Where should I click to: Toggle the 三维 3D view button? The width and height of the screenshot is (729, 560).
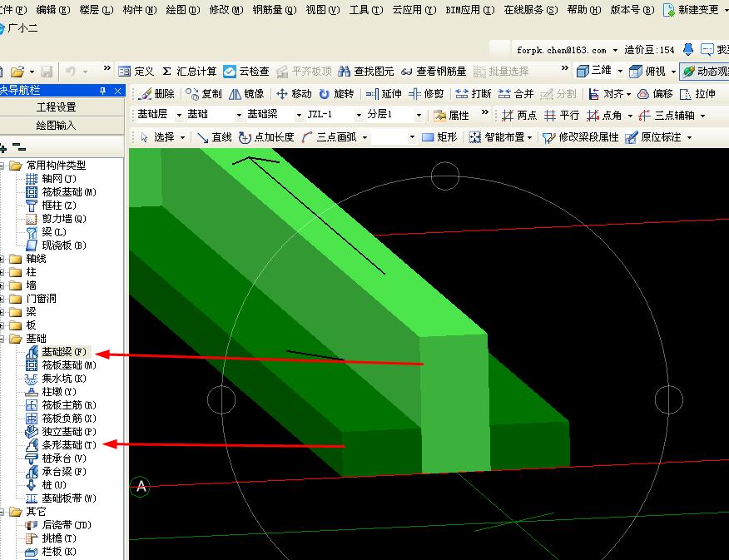[x=594, y=72]
